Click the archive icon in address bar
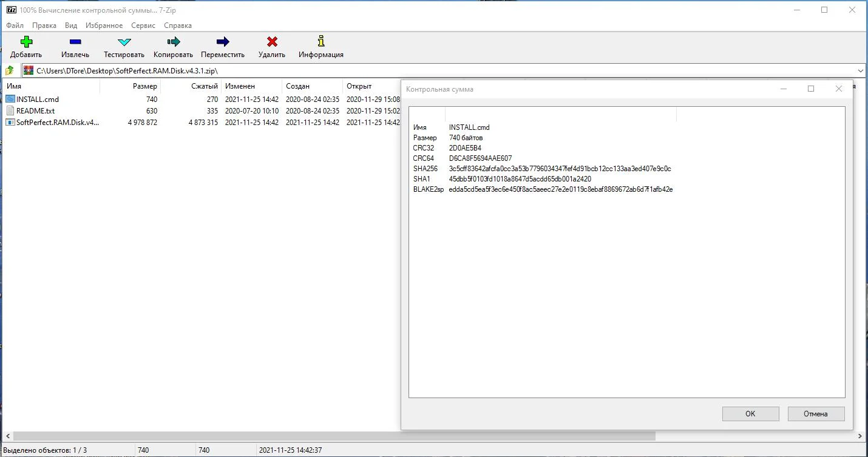The image size is (868, 457). point(29,70)
